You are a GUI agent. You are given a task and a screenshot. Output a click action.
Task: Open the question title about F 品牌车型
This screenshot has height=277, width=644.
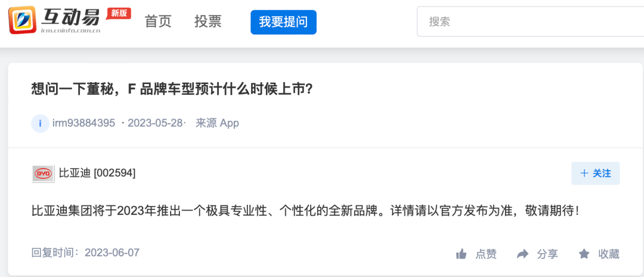coord(172,89)
